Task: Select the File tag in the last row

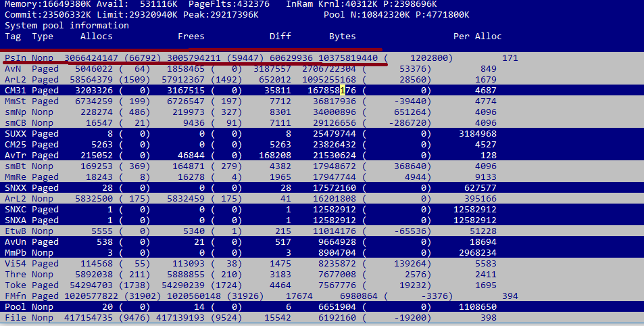Action: pyautogui.click(x=16, y=317)
